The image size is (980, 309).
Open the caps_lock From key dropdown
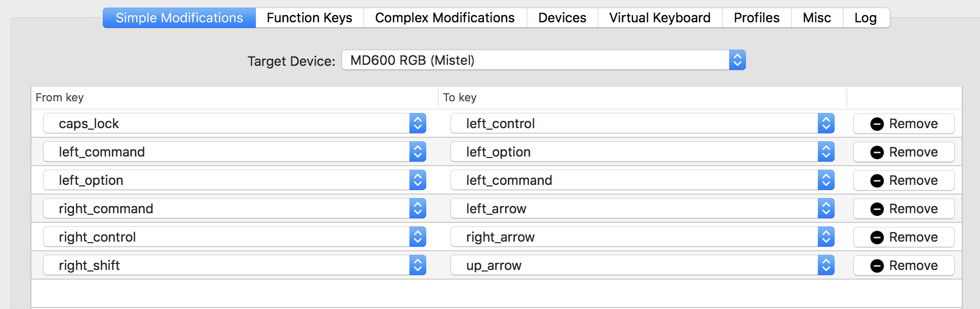pyautogui.click(x=235, y=124)
